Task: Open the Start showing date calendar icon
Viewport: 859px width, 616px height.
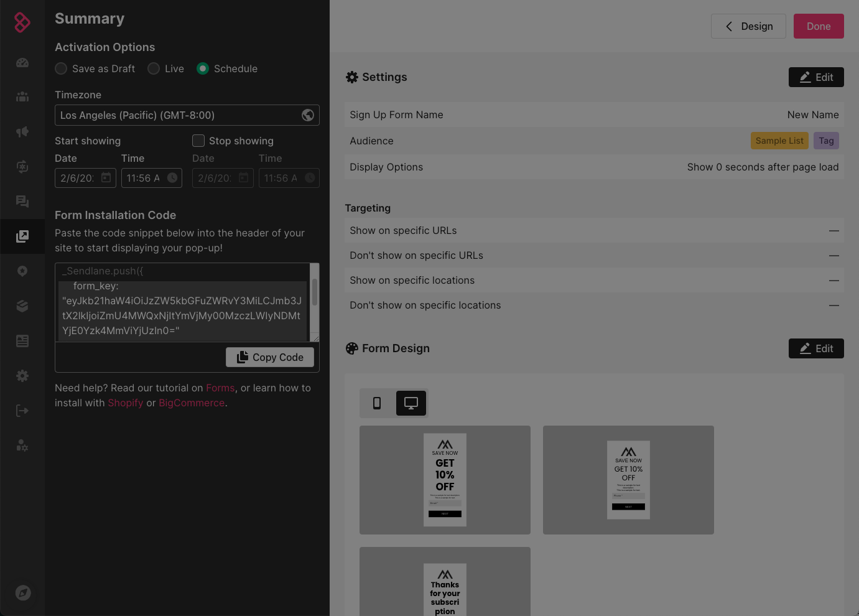Action: (x=106, y=178)
